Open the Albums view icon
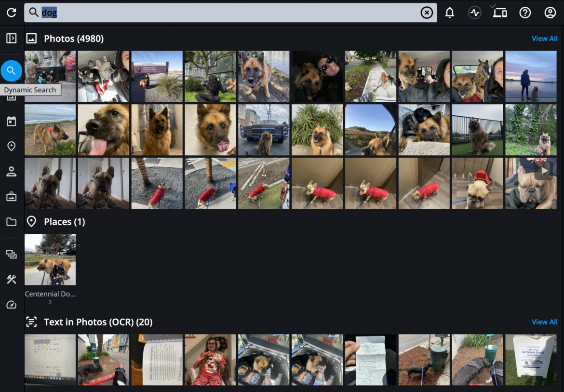 coord(12,196)
